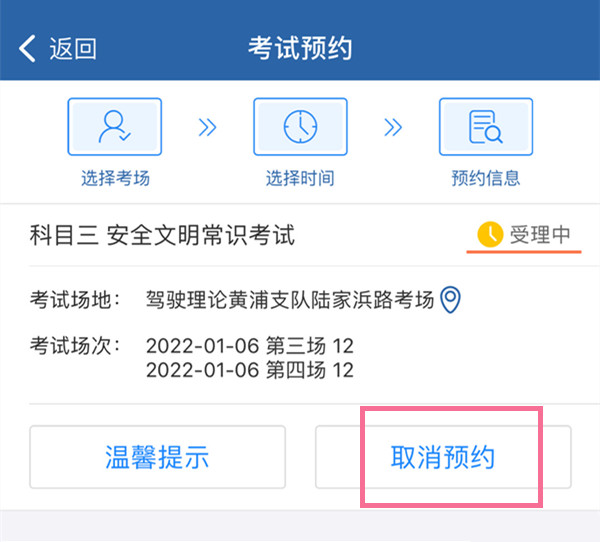Switch to the 选择时间 step label
The width and height of the screenshot is (600, 542).
tap(300, 179)
